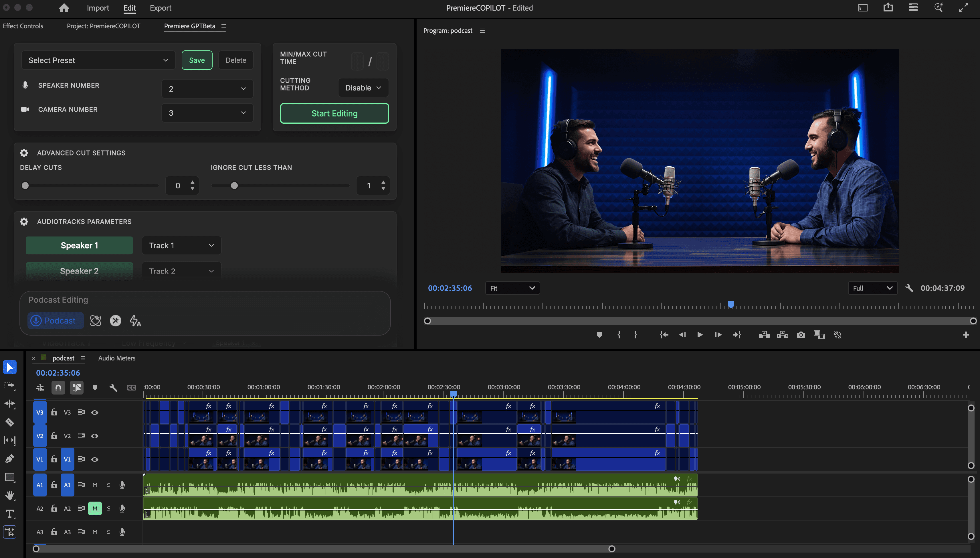Switch to the Export tab
Viewport: 980px width, 558px height.
pos(160,8)
